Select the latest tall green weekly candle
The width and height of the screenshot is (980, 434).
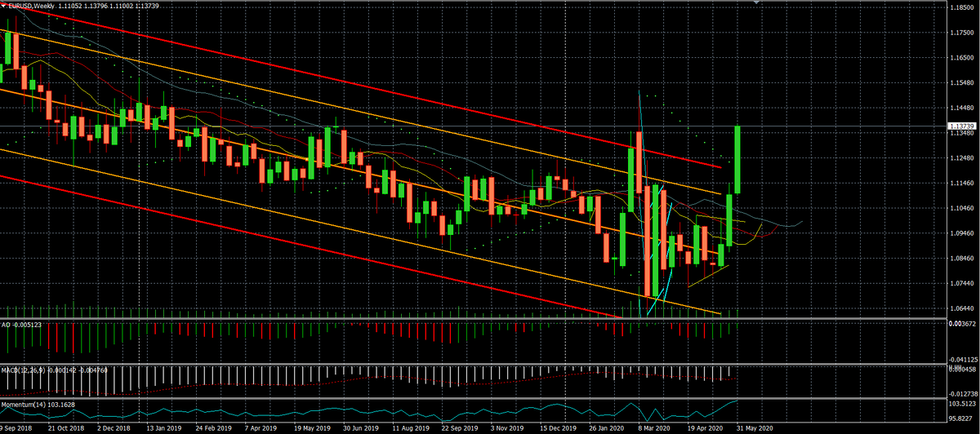pos(737,159)
